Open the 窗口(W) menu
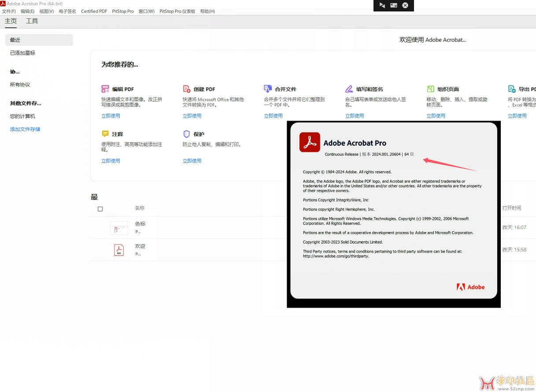536x392 pixels. [147, 11]
